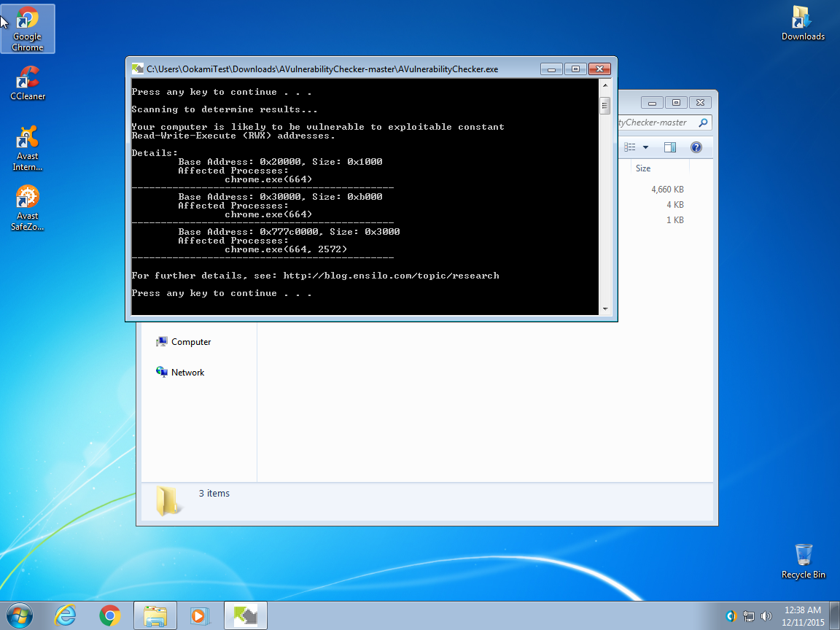The image size is (840, 630).
Task: Click the Size column header
Action: coord(643,168)
